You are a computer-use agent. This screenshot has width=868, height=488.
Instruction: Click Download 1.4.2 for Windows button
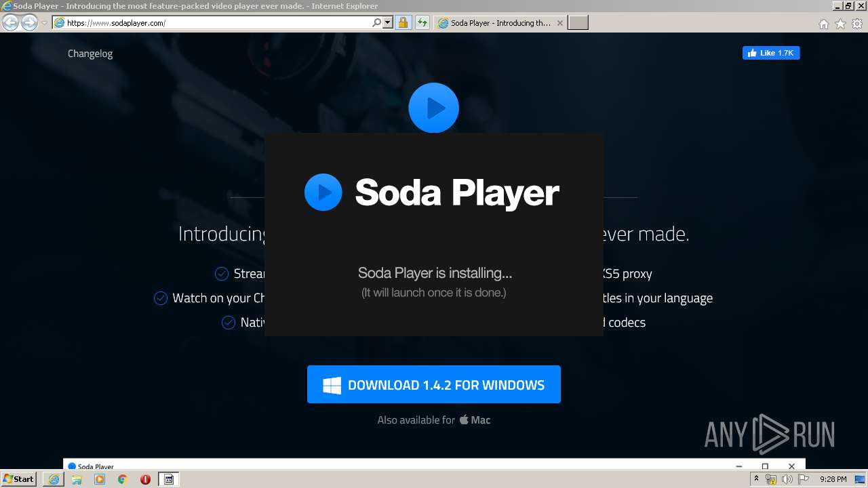434,384
